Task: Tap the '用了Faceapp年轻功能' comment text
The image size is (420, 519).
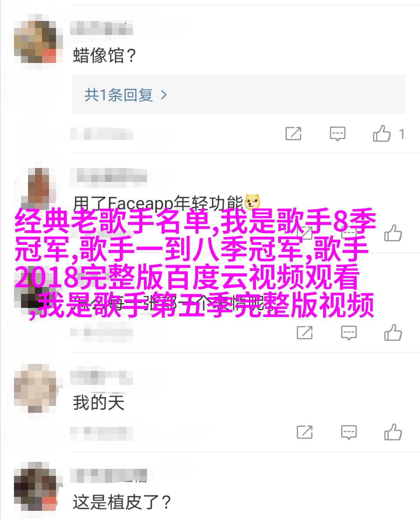Action: [x=158, y=204]
